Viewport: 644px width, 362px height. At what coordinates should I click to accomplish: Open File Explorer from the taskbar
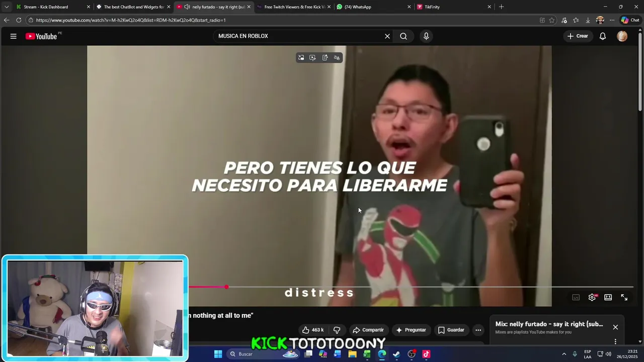click(x=353, y=354)
